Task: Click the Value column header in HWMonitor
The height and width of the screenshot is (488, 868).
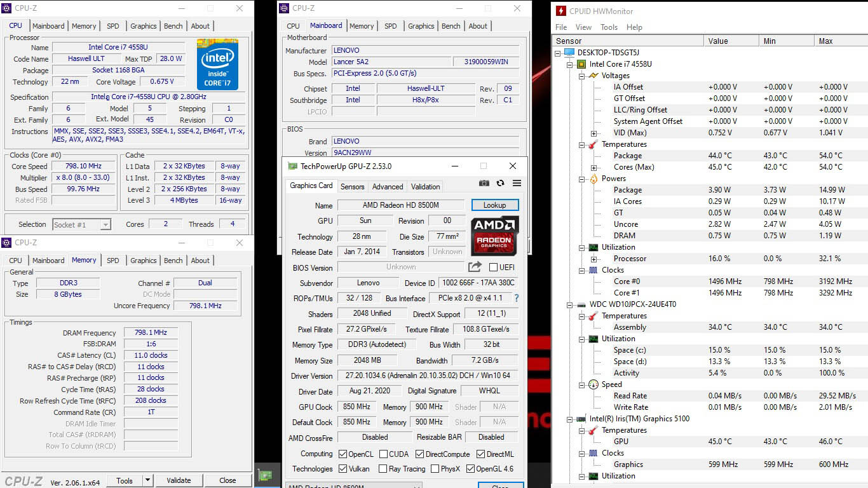Action: click(731, 41)
